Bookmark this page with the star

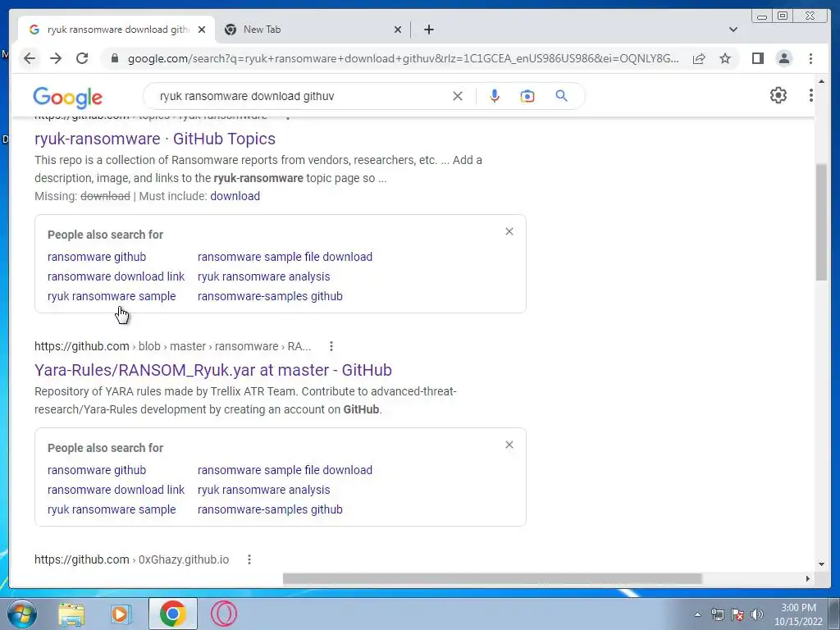[x=725, y=58]
